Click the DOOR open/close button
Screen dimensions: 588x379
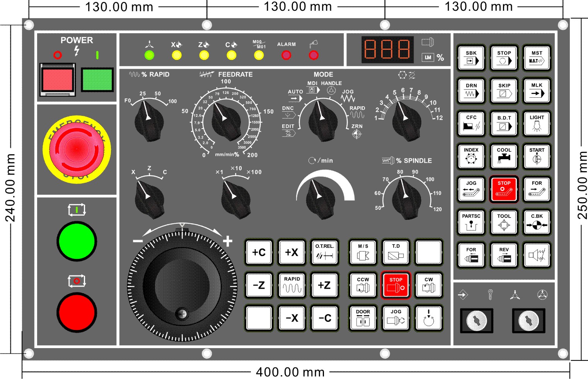coord(363,318)
